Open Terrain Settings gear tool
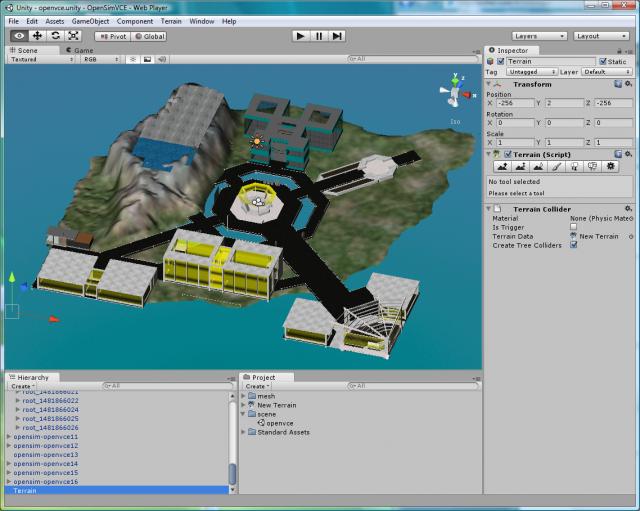The image size is (640, 511). point(611,167)
